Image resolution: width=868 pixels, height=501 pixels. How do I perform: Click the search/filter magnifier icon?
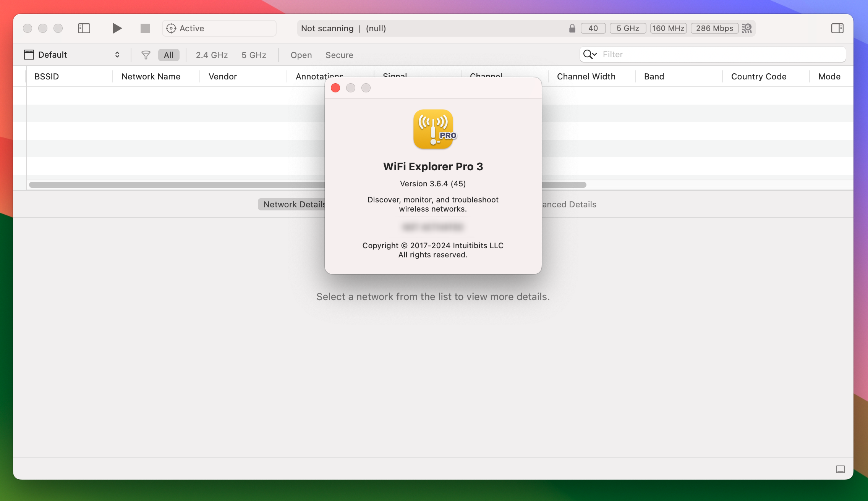pos(589,54)
